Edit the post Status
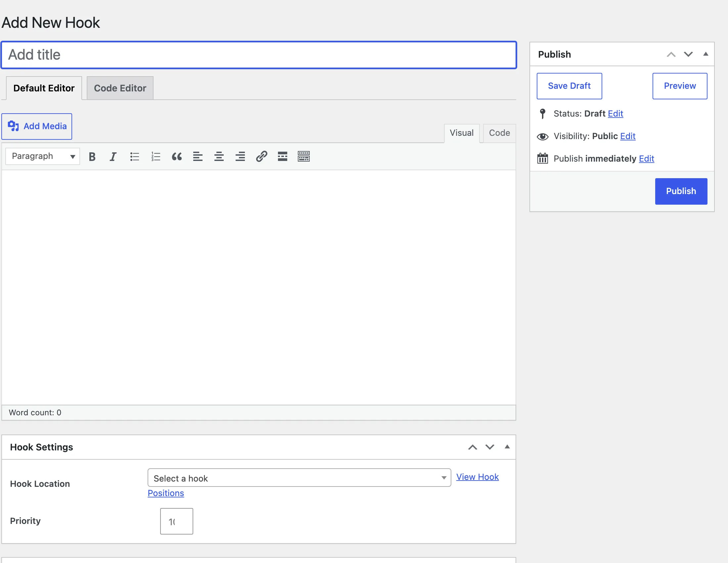This screenshot has height=563, width=728. 615,114
